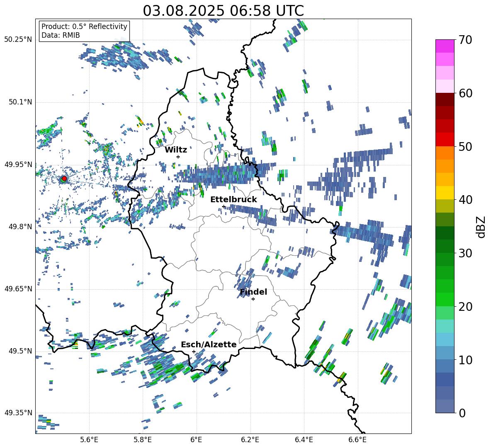491x448 pixels.
Task: Click the 40 colorbar tick label
Action: pos(465,200)
